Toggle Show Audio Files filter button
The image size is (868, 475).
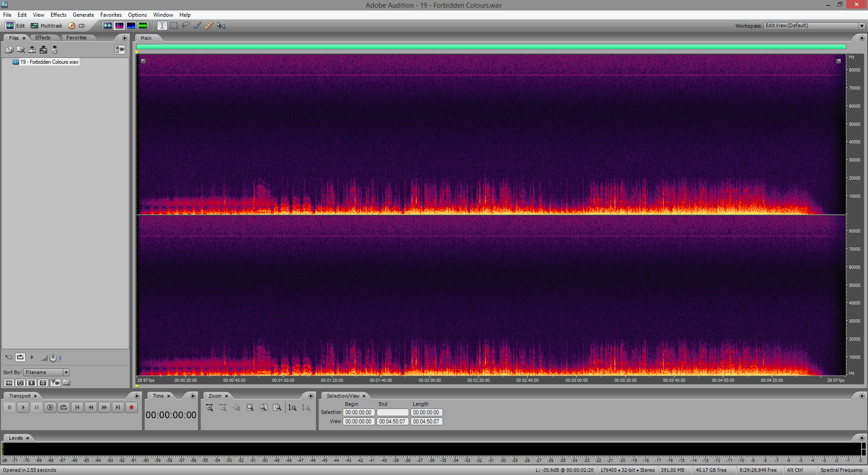[9, 383]
